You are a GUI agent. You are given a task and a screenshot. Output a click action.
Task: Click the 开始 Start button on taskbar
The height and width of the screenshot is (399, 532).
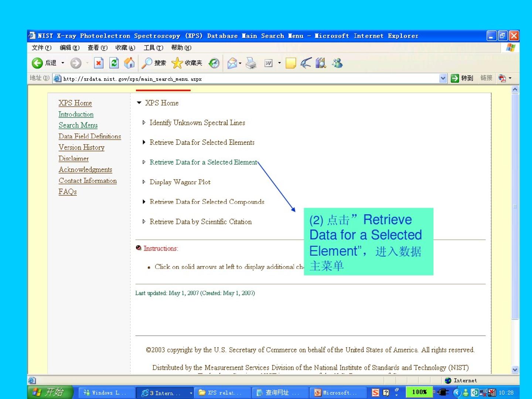point(49,392)
